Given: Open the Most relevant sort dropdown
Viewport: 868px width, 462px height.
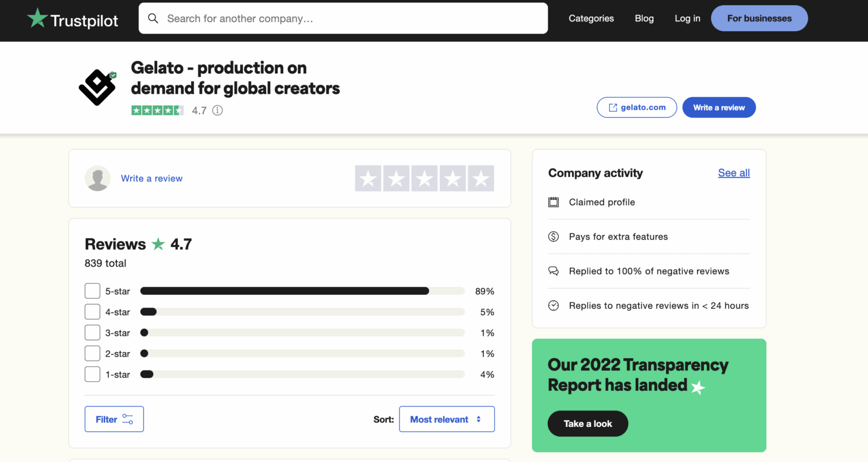Looking at the screenshot, I should click(446, 419).
